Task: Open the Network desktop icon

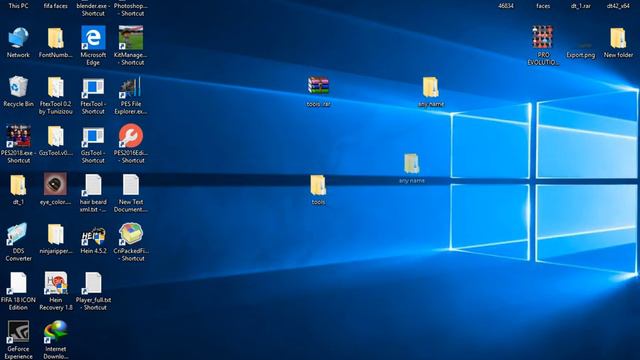Action: (18, 38)
